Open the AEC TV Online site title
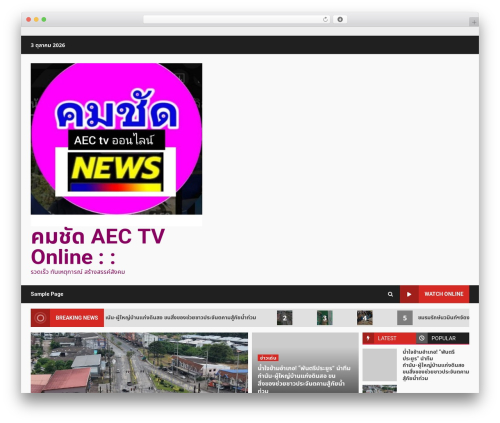Screen dimensions: 500x423 pyautogui.click(x=98, y=247)
